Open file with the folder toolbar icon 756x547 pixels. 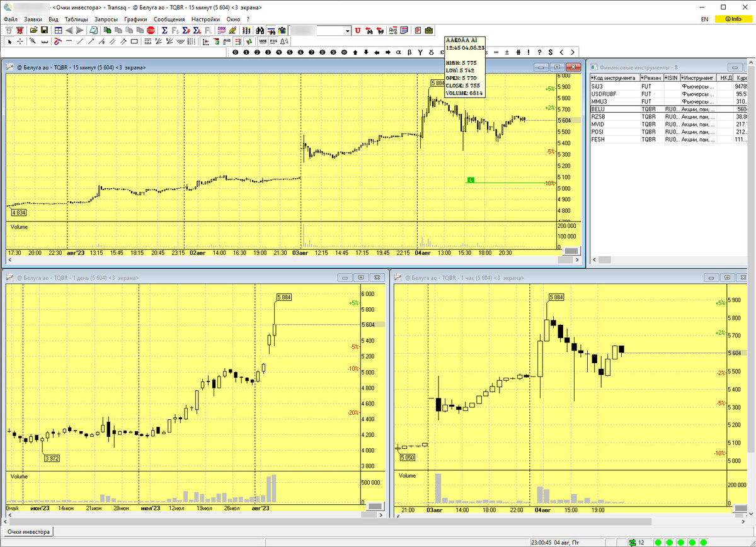[33, 30]
